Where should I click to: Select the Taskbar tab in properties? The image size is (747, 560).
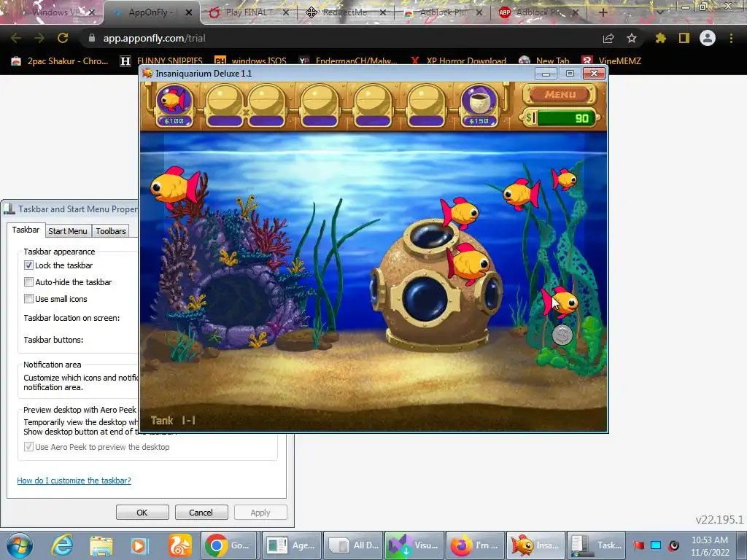coord(26,230)
